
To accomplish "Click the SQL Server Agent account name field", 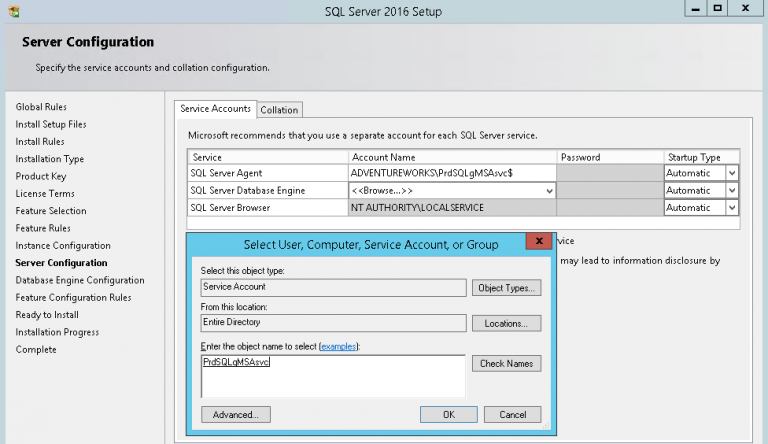I will pos(451,173).
